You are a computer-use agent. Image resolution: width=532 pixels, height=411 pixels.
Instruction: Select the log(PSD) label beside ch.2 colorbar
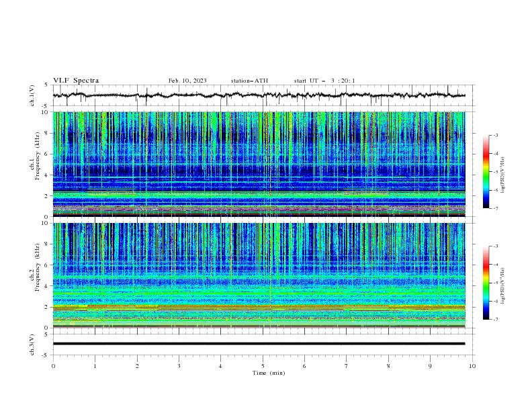point(502,286)
